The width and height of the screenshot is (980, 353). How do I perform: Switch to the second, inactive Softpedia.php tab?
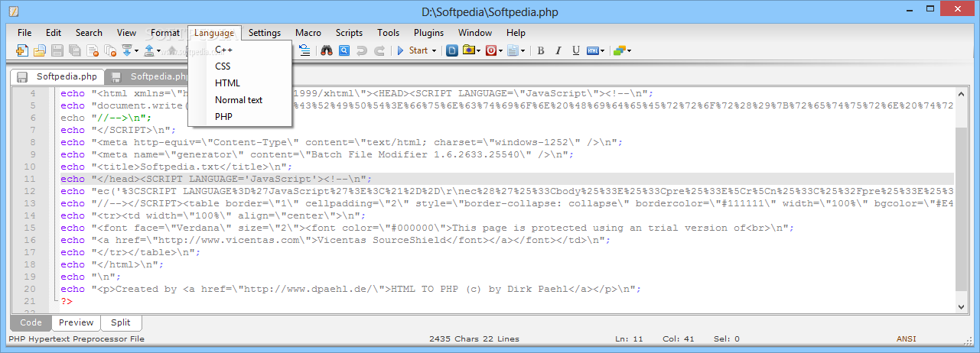click(148, 76)
